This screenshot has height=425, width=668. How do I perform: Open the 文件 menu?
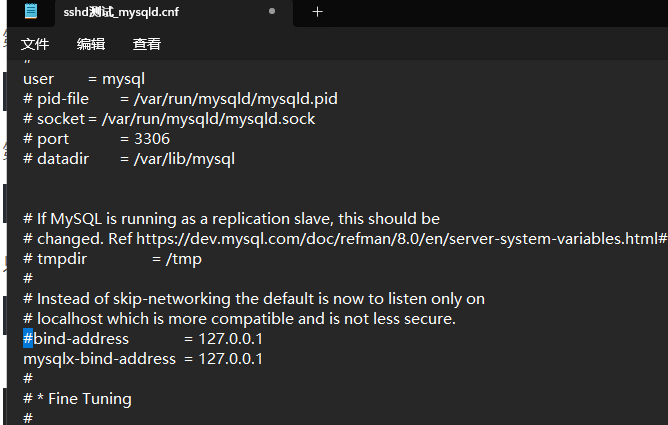point(35,44)
